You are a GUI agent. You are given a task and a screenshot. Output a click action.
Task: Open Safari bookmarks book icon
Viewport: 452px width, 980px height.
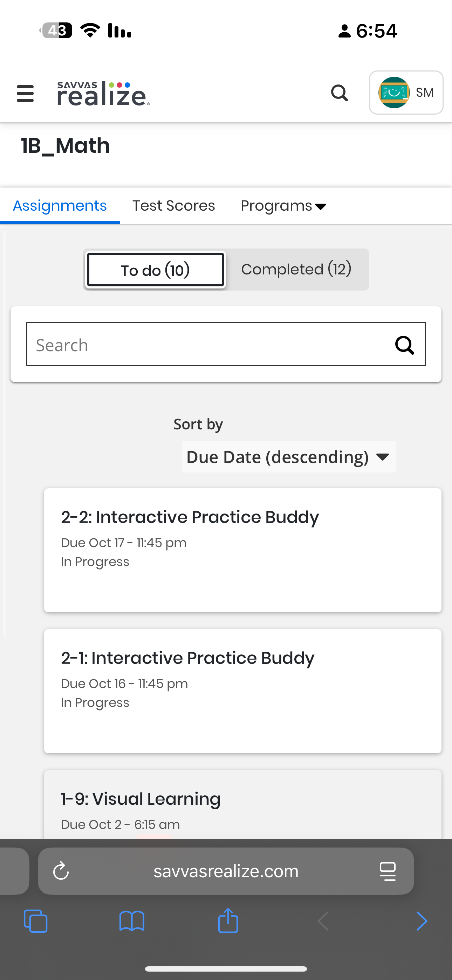click(132, 921)
